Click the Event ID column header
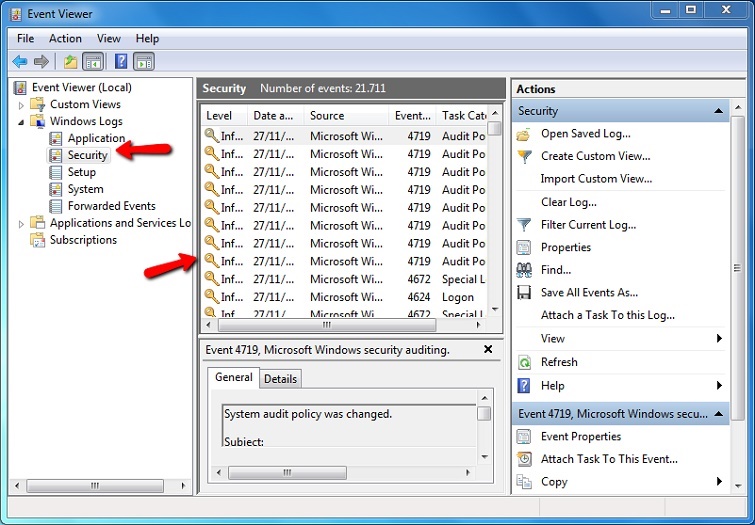The width and height of the screenshot is (755, 525). coord(412,116)
